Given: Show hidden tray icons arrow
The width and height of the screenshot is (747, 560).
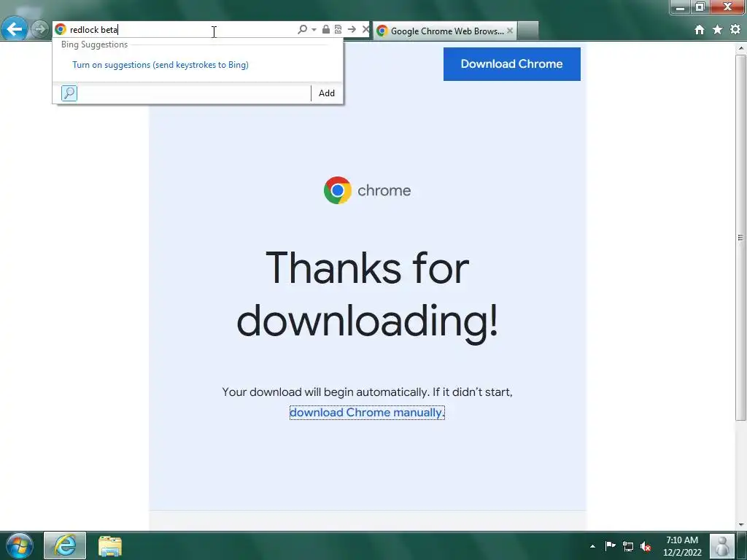Looking at the screenshot, I should point(592,546).
